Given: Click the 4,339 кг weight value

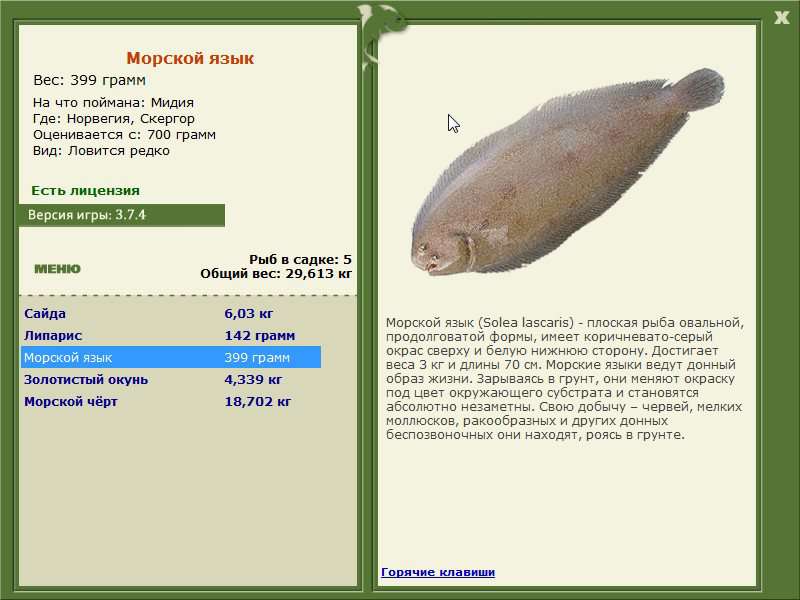Looking at the screenshot, I should [x=253, y=380].
